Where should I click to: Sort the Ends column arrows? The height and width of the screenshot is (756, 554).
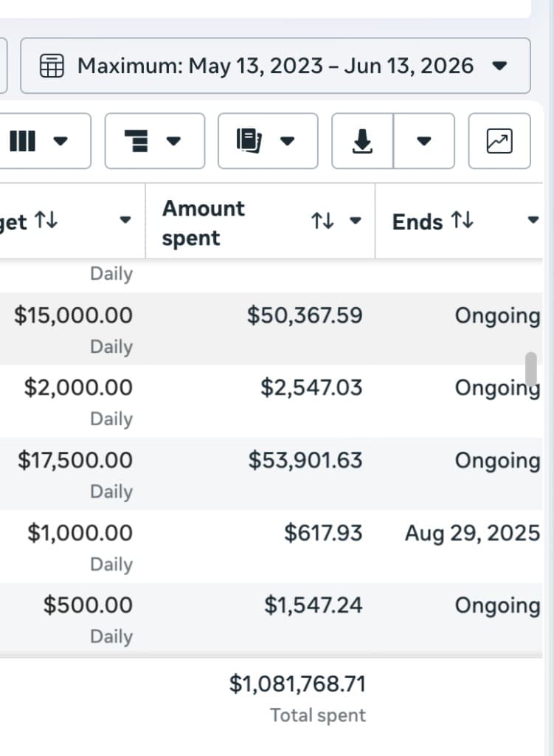462,220
